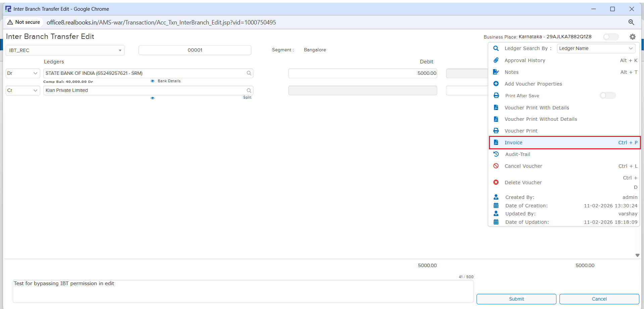
Task: Click the narration text box
Action: coord(243,291)
